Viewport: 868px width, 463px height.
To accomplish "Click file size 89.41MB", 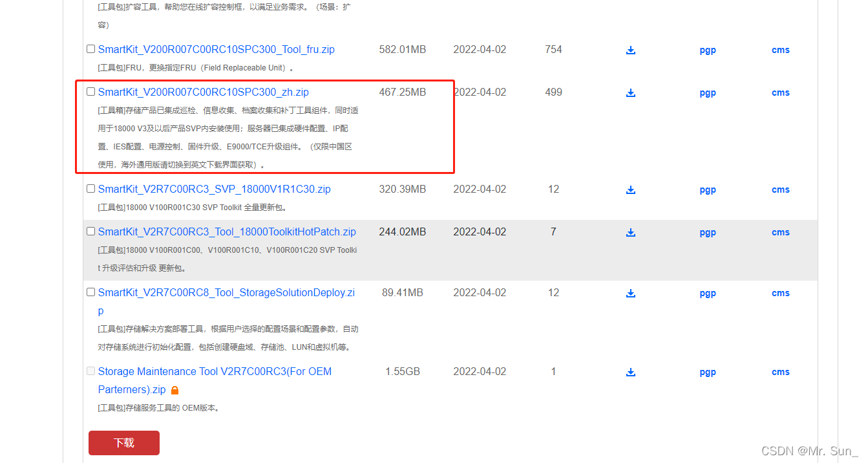I will 403,293.
